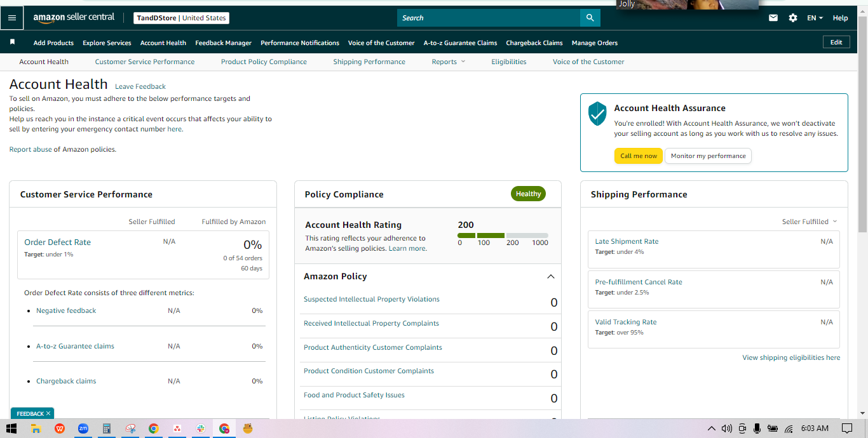
Task: Close the Feedback tab via its X
Action: (48, 413)
